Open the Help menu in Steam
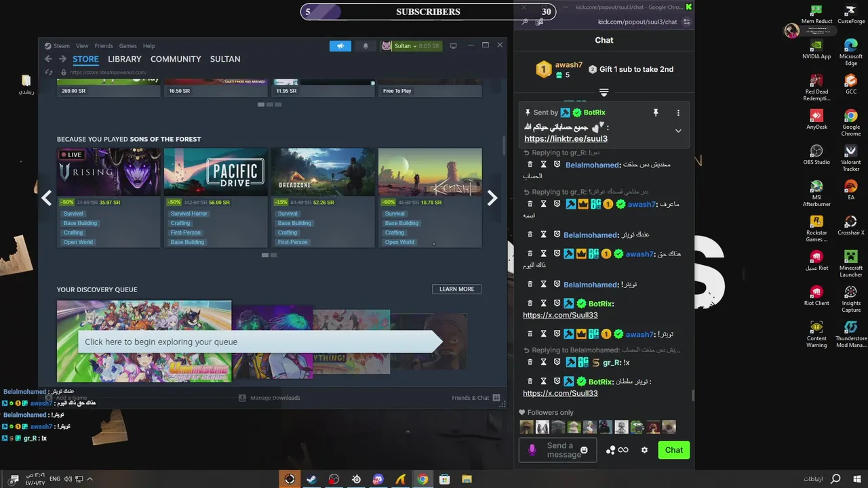The width and height of the screenshot is (868, 488). [x=149, y=46]
